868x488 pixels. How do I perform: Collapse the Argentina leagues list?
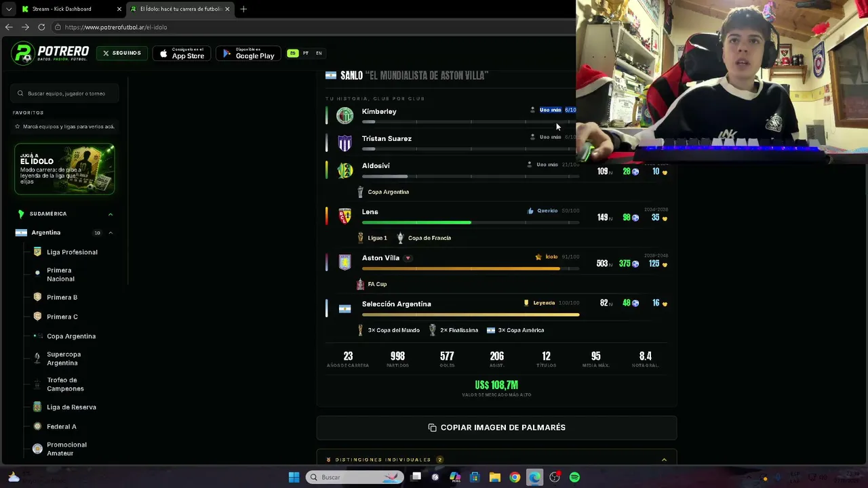click(111, 233)
